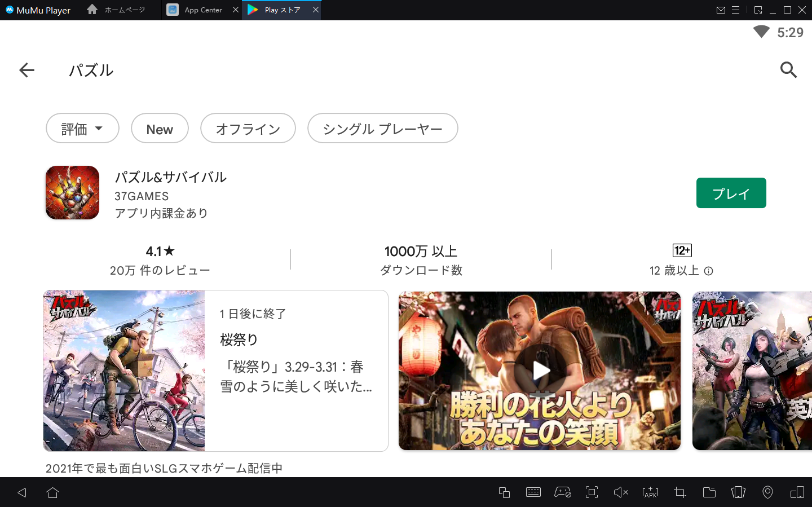Image resolution: width=812 pixels, height=507 pixels.
Task: Open the パズル&サバイバル title
Action: click(x=170, y=177)
